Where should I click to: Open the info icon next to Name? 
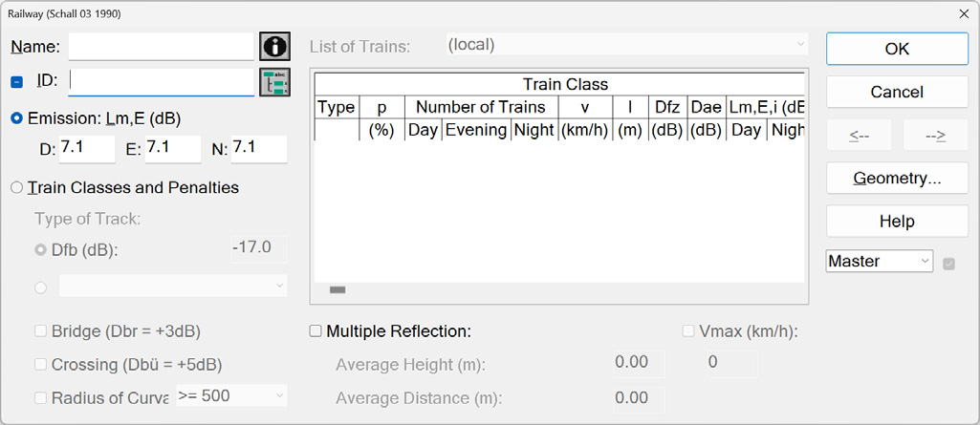(275, 46)
